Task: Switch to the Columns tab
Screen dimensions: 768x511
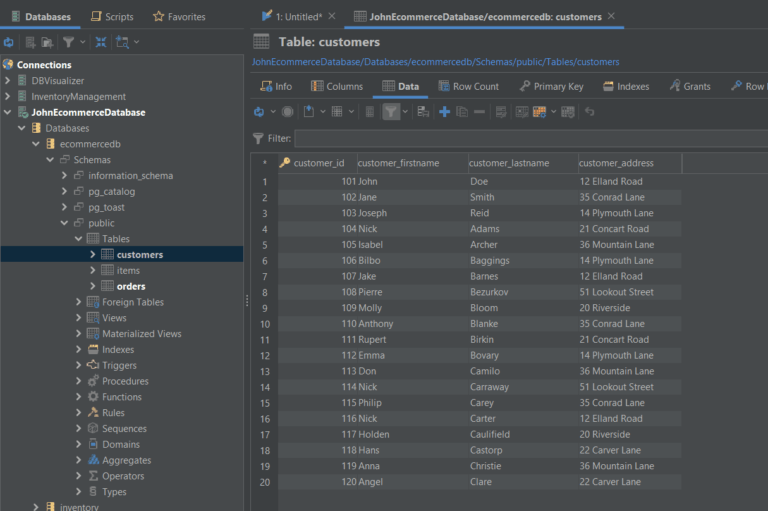Action: point(336,87)
